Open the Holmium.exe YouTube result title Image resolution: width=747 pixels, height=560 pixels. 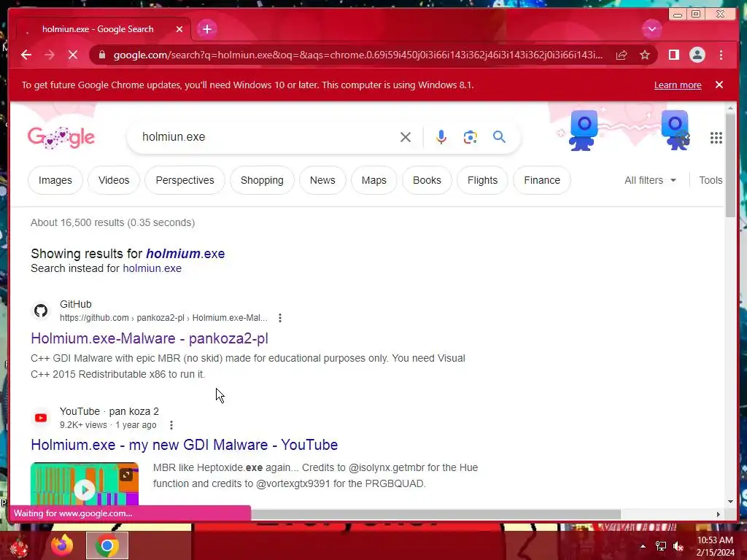pos(185,445)
